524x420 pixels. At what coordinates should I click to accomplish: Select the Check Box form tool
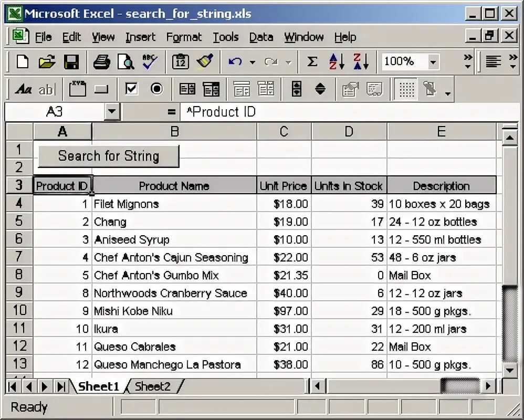coord(131,89)
